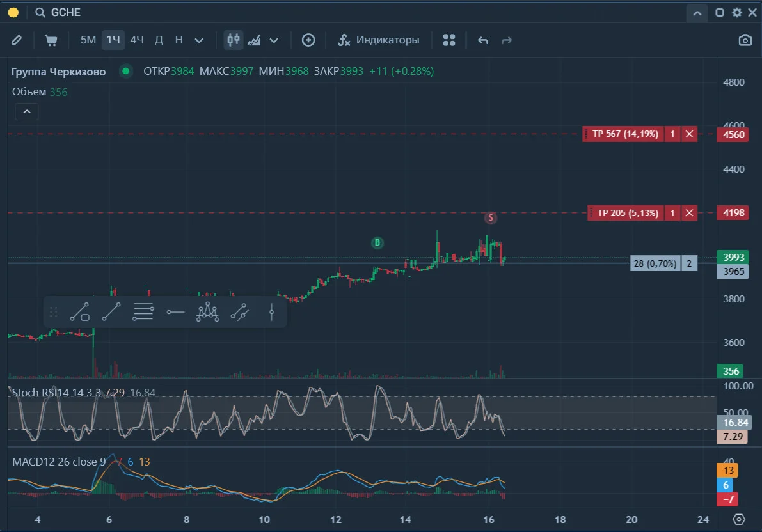Take a chart snapshot with camera icon
This screenshot has width=762, height=532.
(745, 40)
